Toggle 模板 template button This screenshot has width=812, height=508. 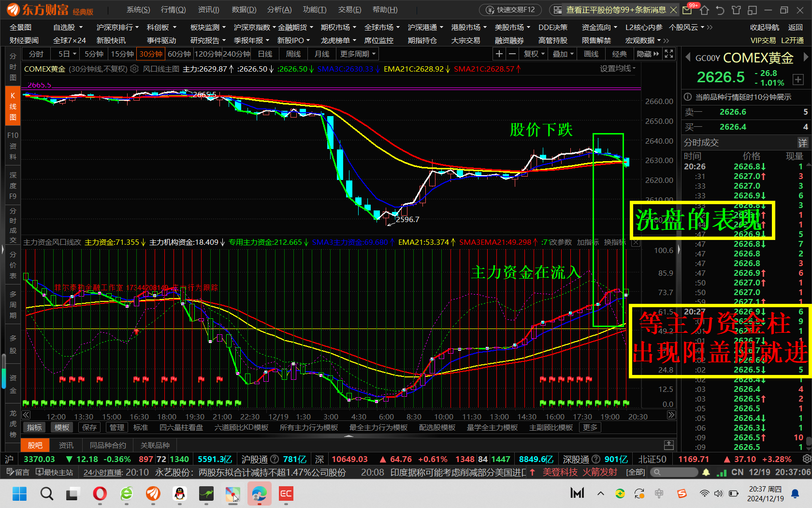click(x=62, y=428)
